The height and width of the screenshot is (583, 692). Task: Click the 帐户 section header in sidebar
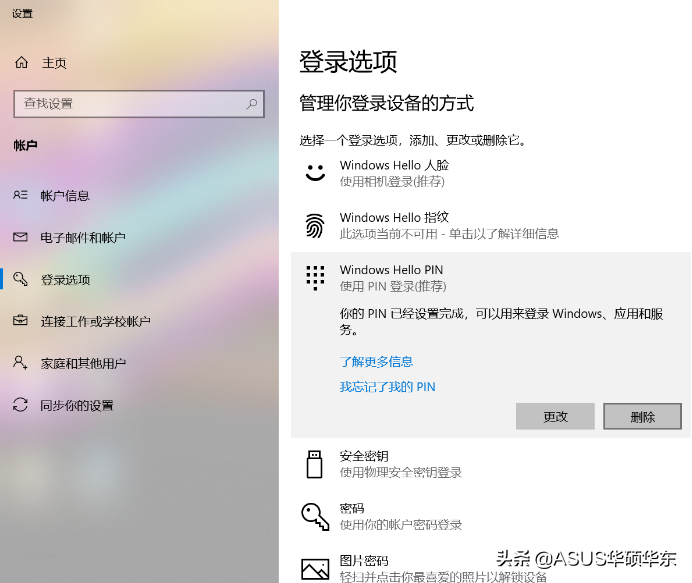(25, 145)
